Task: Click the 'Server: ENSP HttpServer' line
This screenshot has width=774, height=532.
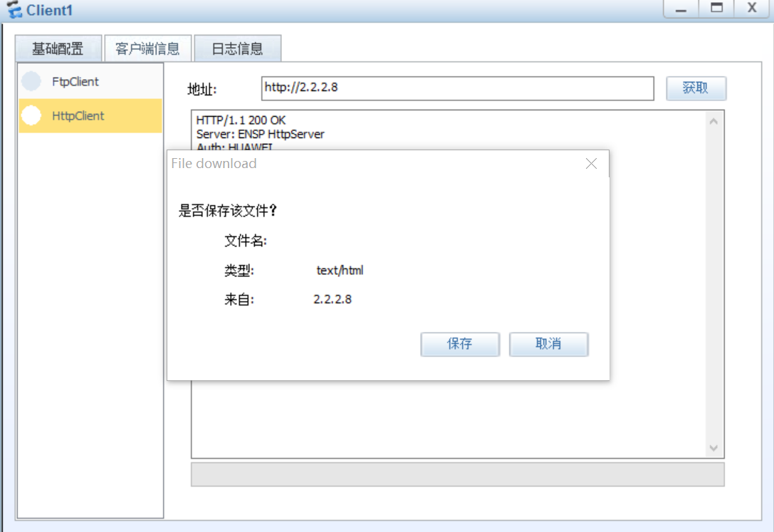Action: [260, 134]
